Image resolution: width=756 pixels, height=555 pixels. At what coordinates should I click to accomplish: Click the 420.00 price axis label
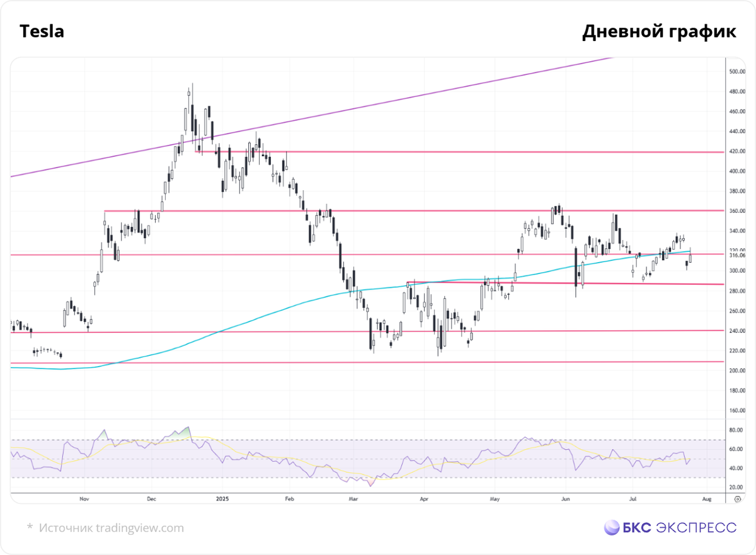tap(737, 152)
